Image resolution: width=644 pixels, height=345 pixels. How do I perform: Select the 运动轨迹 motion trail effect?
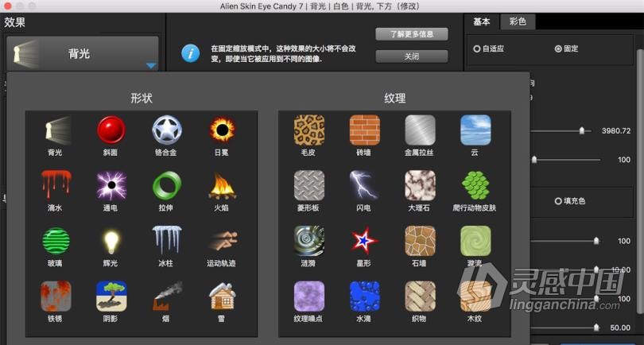tap(222, 242)
